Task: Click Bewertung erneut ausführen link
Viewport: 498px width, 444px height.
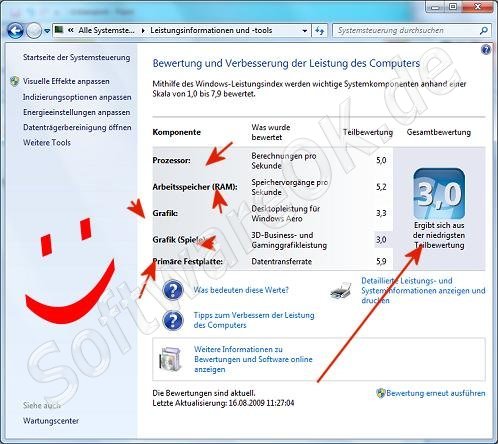Action: click(436, 393)
